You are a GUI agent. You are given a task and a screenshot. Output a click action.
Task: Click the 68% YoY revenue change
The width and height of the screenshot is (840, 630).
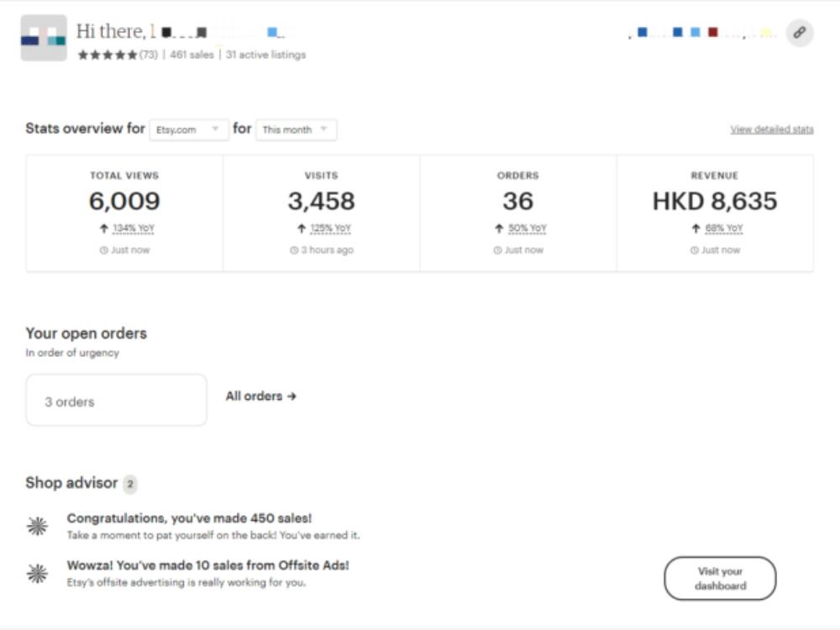tap(724, 228)
